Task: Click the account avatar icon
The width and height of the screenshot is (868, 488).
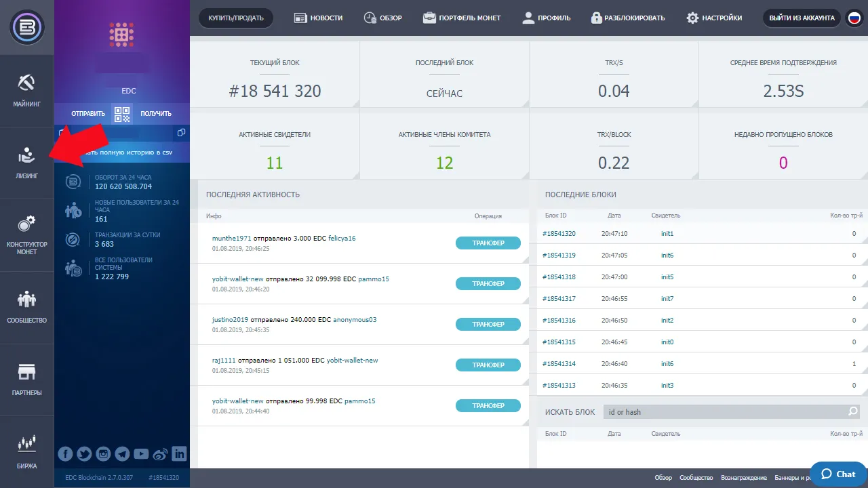Action: click(121, 33)
